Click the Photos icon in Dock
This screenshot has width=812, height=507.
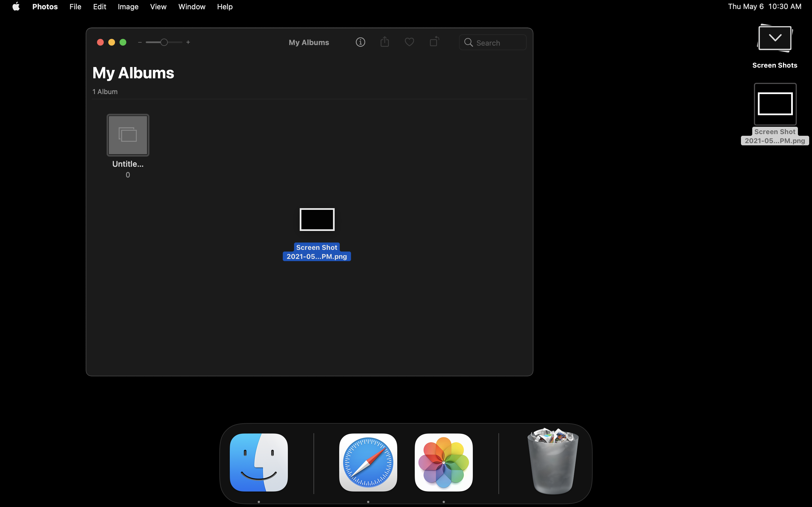443,462
